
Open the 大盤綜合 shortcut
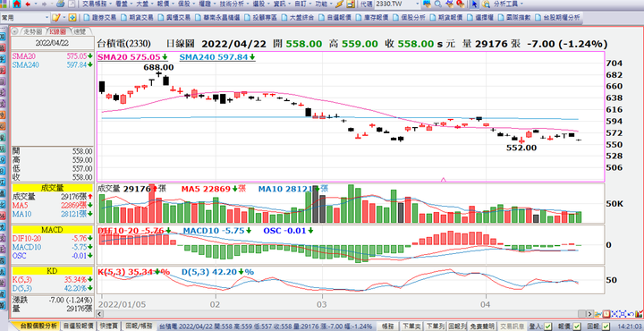298,18
